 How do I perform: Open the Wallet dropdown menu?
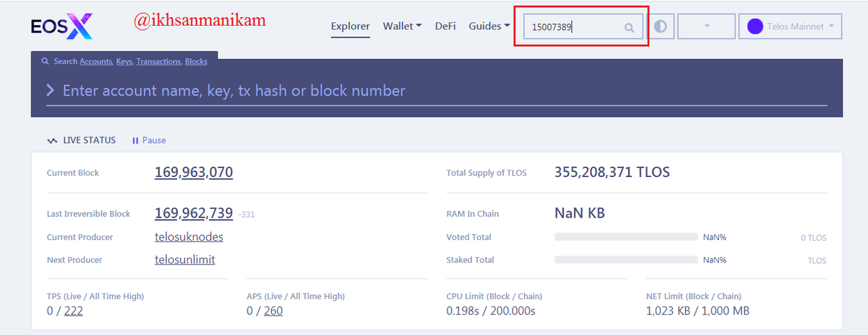[402, 26]
